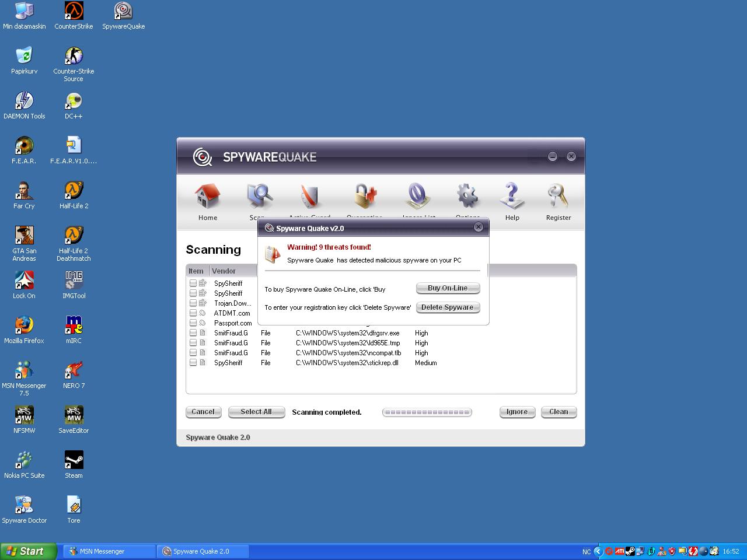Screen dimensions: 747x560
Task: Tick the checkbox for Passport.com row
Action: coord(193,323)
